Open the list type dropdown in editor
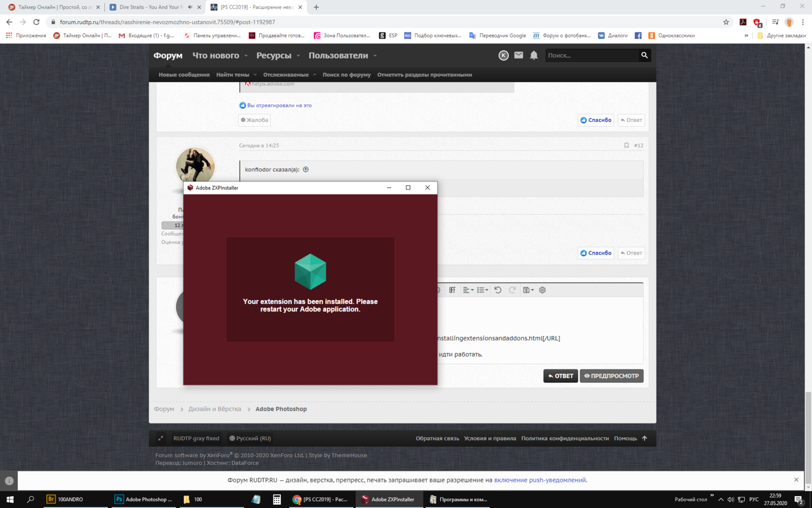The height and width of the screenshot is (508, 812). tap(482, 290)
